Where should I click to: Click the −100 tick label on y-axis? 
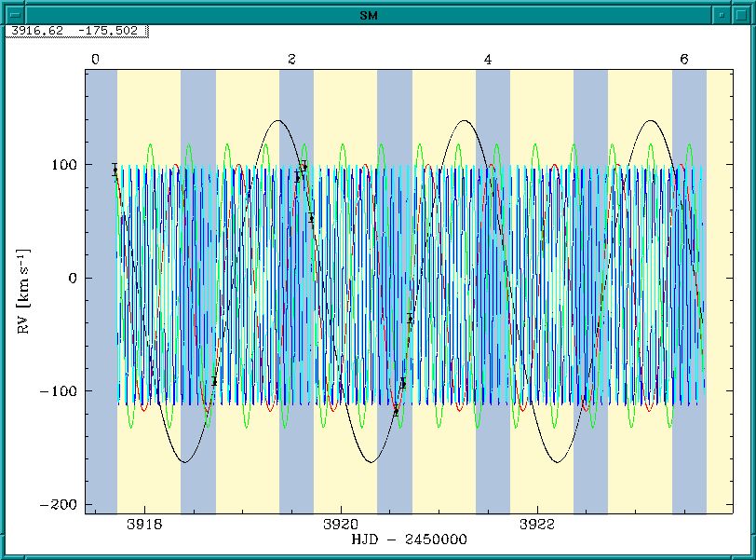pos(60,391)
